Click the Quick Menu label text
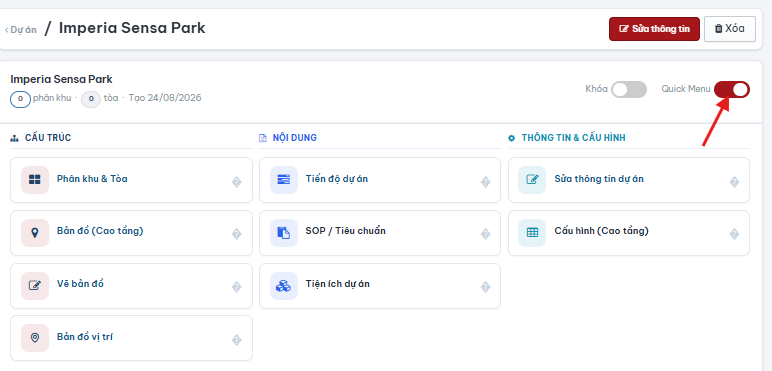This screenshot has width=772, height=371. coord(686,89)
